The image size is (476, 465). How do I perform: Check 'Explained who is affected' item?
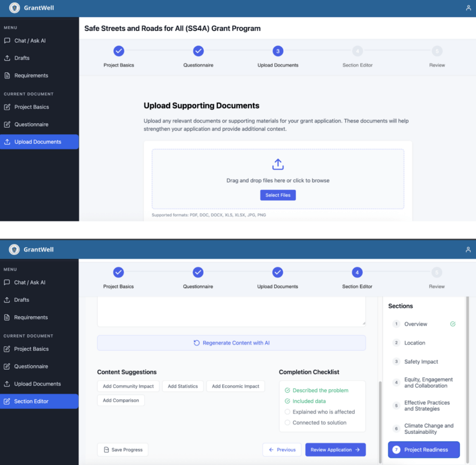point(320,412)
